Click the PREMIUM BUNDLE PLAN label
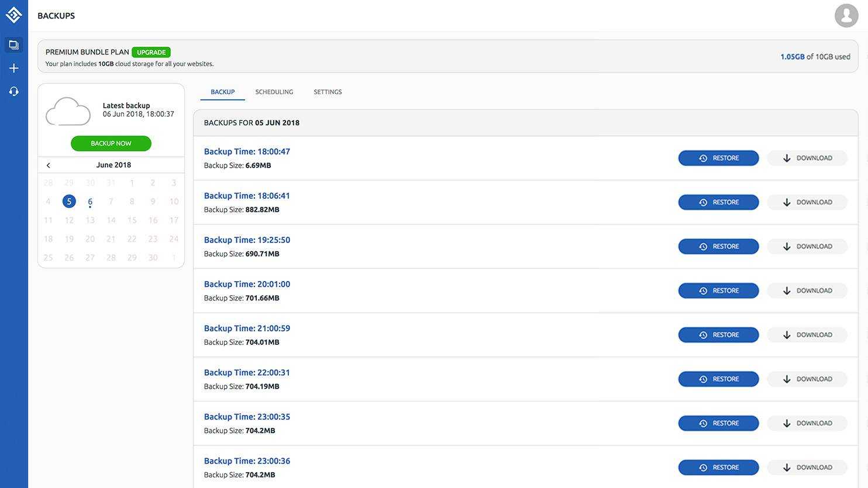Image resolution: width=868 pixels, height=488 pixels. pyautogui.click(x=87, y=52)
